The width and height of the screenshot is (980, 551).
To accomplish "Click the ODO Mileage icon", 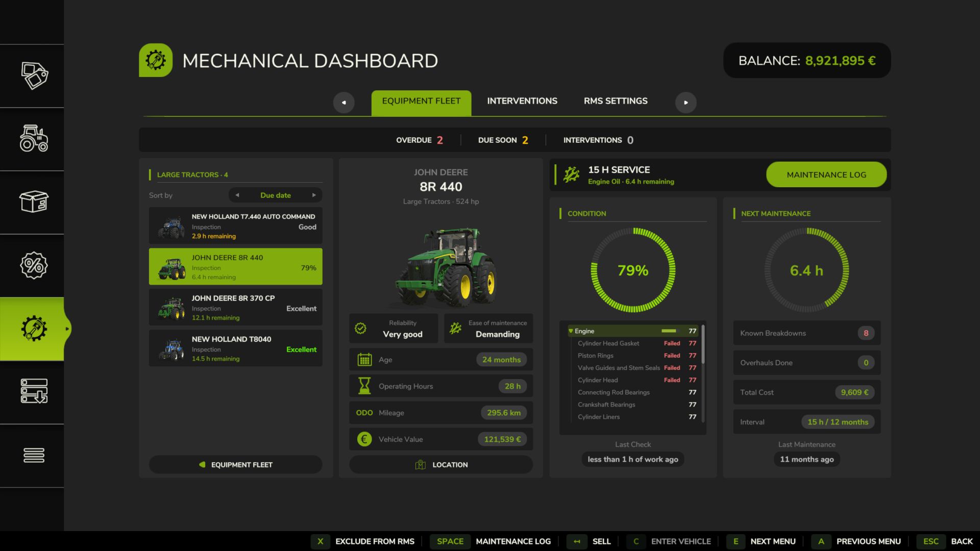I will pyautogui.click(x=364, y=413).
